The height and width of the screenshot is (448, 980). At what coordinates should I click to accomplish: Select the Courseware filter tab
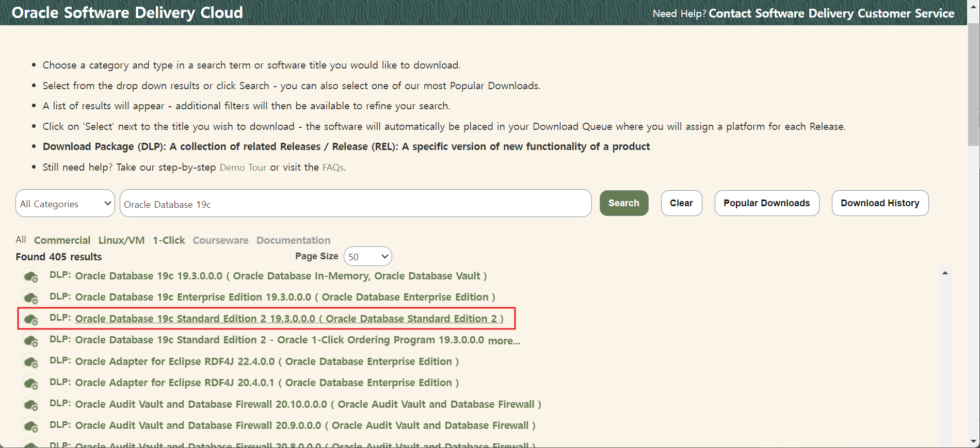(x=220, y=240)
